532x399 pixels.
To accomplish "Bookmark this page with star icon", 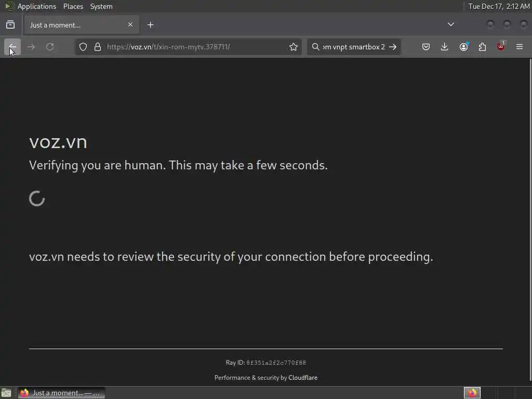I will pyautogui.click(x=294, y=47).
